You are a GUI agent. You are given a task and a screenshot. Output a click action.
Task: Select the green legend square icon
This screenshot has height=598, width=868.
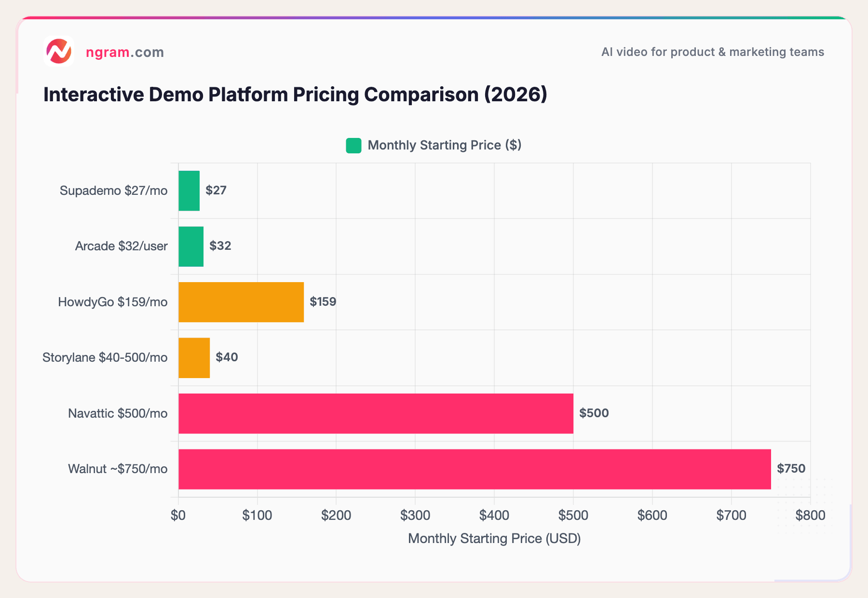coord(353,145)
